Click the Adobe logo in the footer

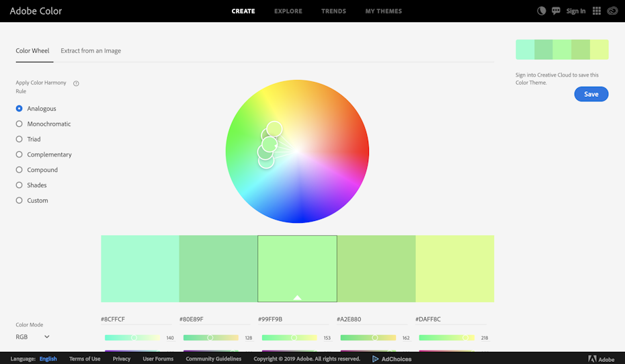(x=601, y=359)
